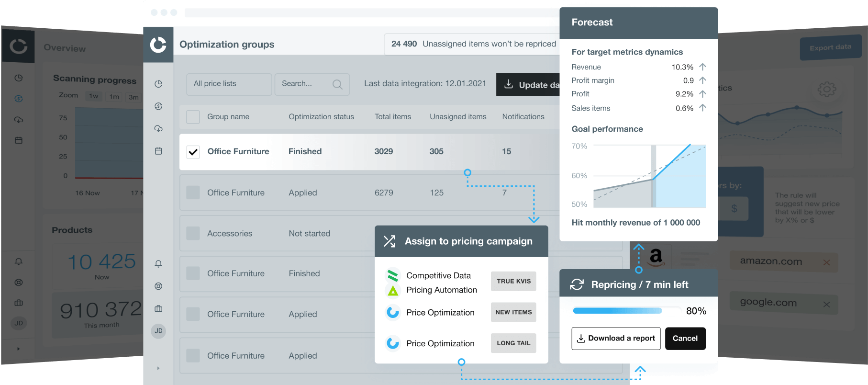The image size is (868, 385).
Task: Open bell icon in background Overview sidebar
Action: pos(19,261)
